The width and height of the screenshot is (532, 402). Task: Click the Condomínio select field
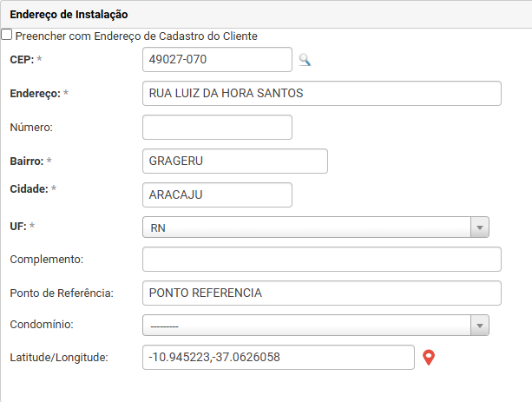pyautogui.click(x=305, y=325)
